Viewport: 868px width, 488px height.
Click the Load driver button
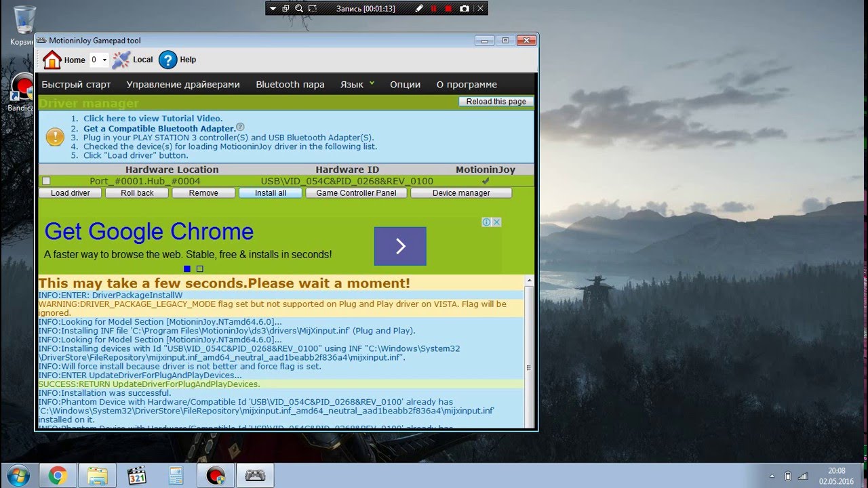pos(70,193)
